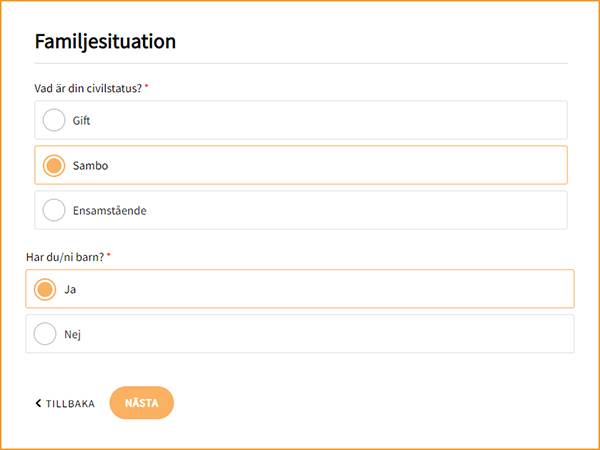Go back via the TILLBAKA link text

tap(70, 404)
